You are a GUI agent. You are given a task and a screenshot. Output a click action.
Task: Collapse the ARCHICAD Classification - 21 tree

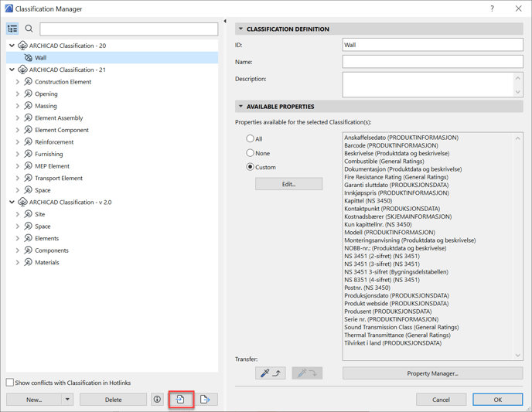click(x=12, y=70)
